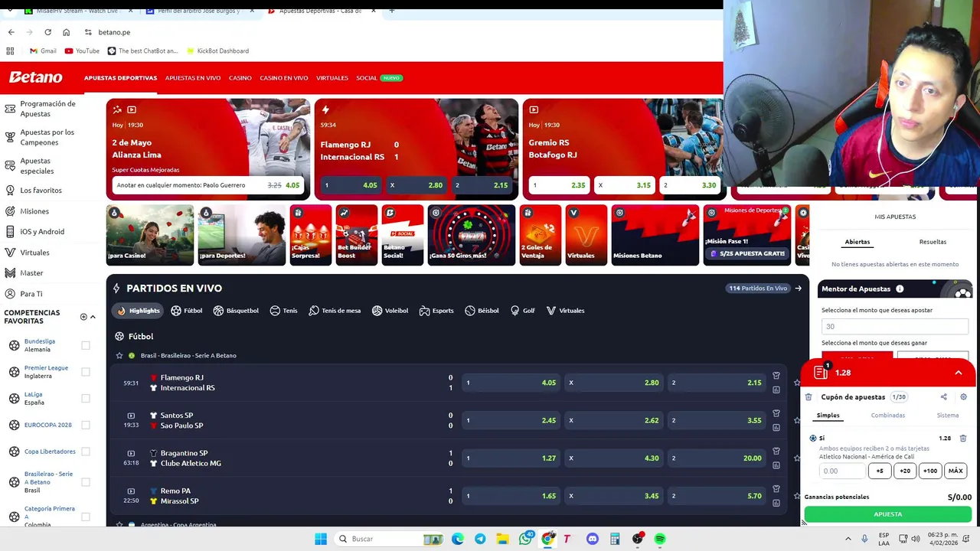Viewport: 980px width, 551px height.
Task: Open Casino en Vivo menu
Action: 284,78
